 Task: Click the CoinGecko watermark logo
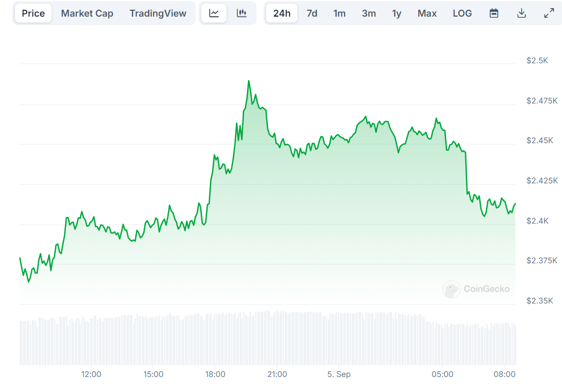coord(476,289)
